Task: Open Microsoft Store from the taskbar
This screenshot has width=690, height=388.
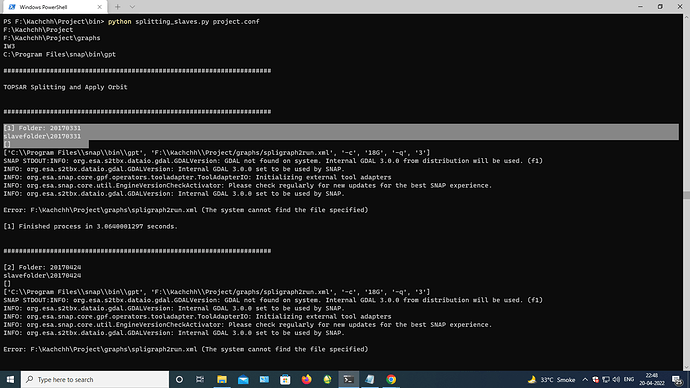Action: pyautogui.click(x=285, y=379)
